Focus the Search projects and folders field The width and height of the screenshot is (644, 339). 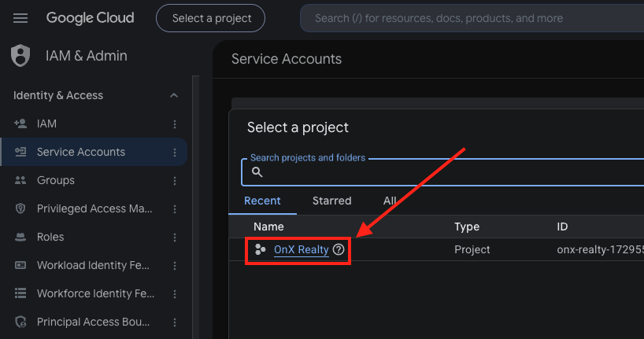pyautogui.click(x=442, y=172)
